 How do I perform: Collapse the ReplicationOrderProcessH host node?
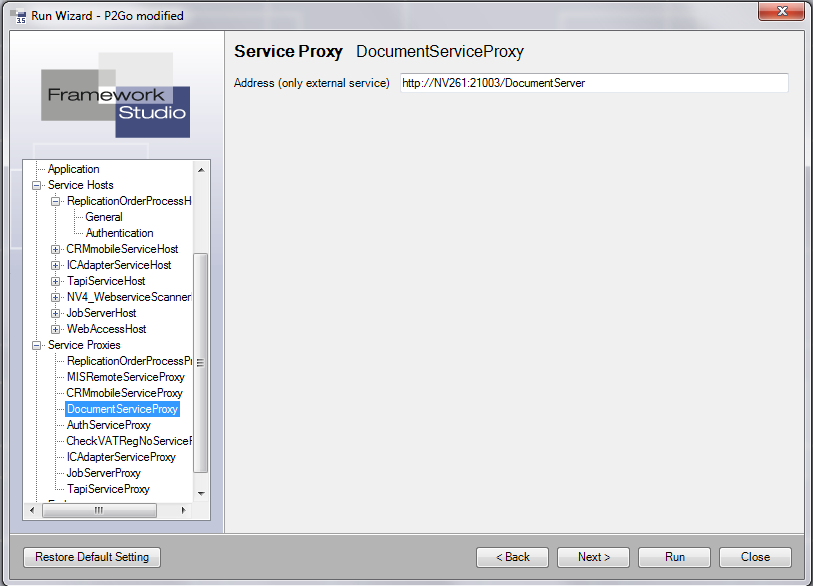pyautogui.click(x=55, y=201)
